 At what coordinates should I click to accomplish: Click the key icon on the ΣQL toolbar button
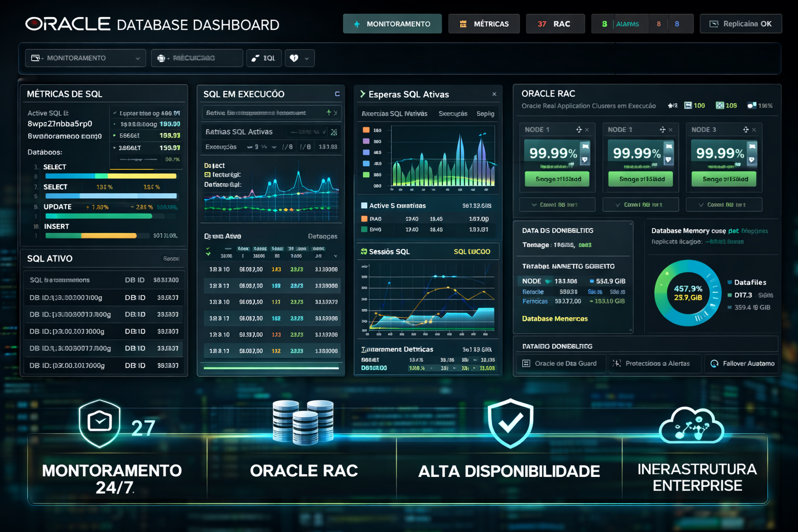[255, 58]
